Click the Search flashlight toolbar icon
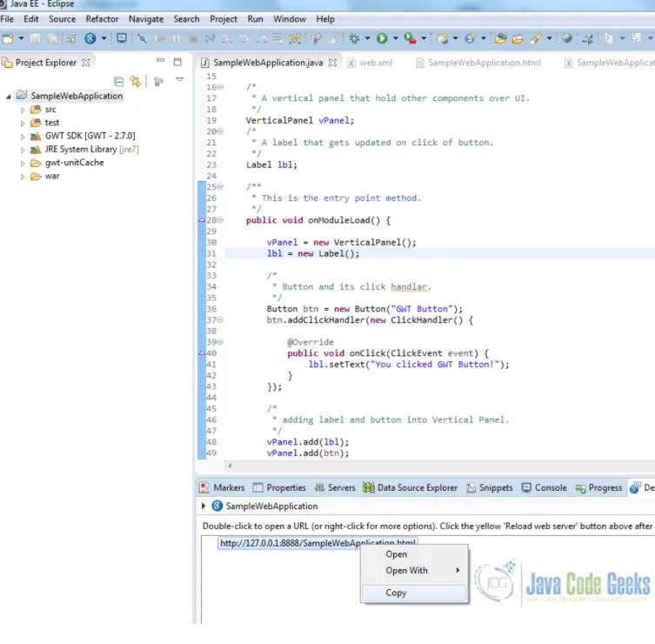Screen dimensions: 655x644 click(536, 39)
